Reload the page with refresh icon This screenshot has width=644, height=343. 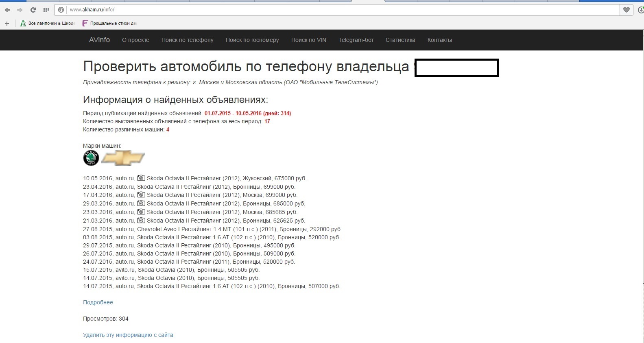click(x=33, y=10)
